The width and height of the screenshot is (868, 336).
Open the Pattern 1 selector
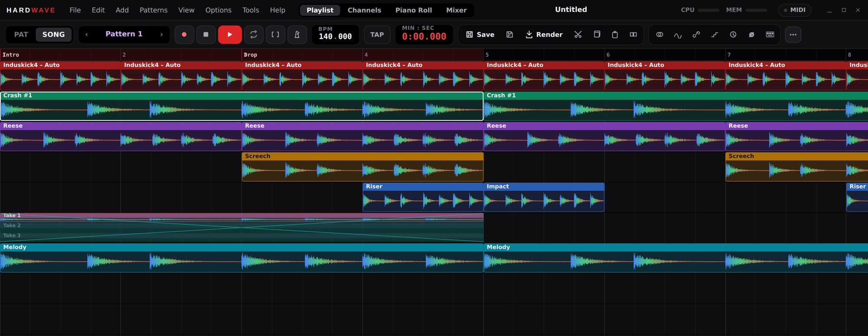pos(124,34)
